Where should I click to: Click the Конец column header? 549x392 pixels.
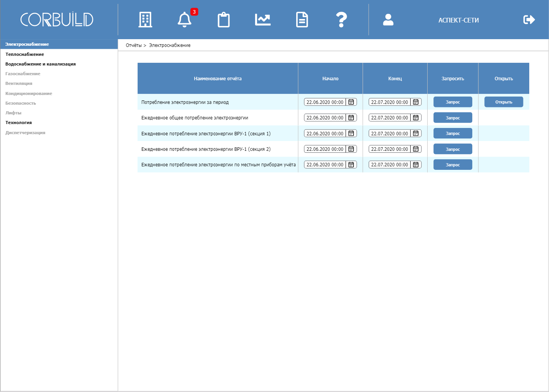(x=395, y=78)
